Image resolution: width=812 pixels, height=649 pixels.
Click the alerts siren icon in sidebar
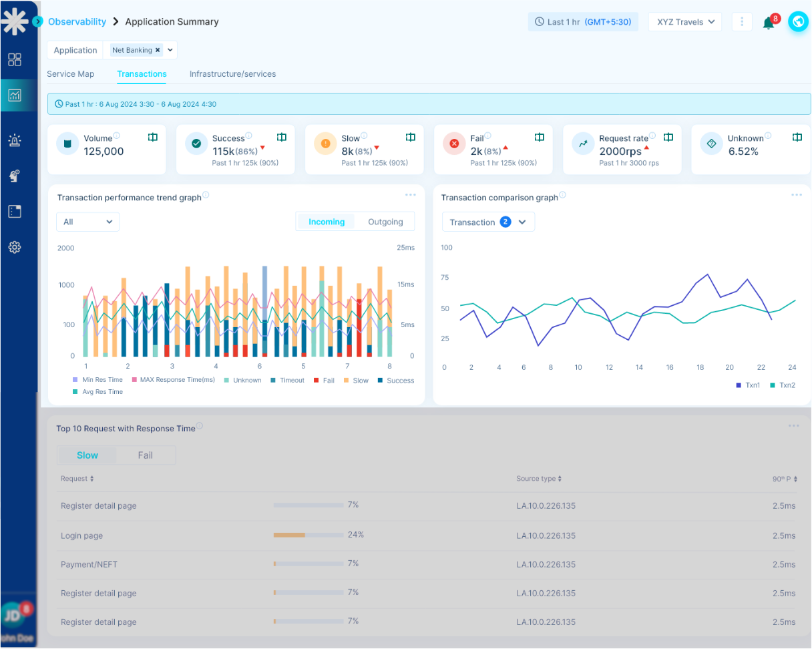coord(15,140)
